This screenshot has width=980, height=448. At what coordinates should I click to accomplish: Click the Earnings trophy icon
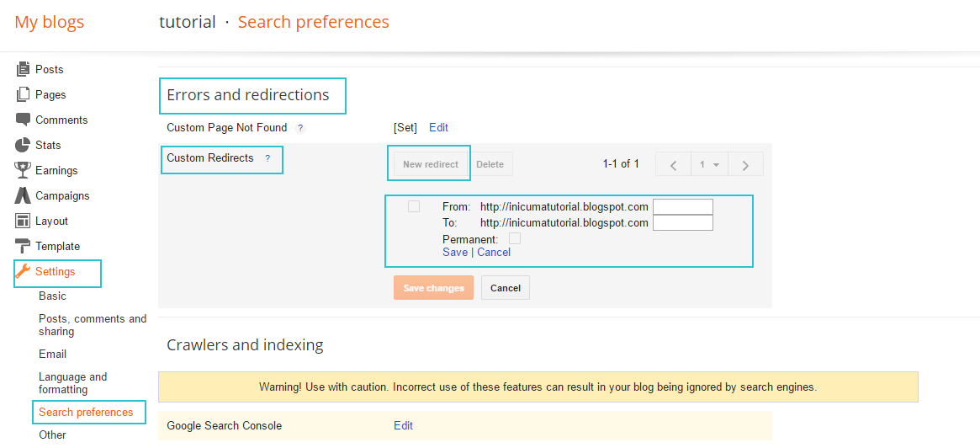23,170
